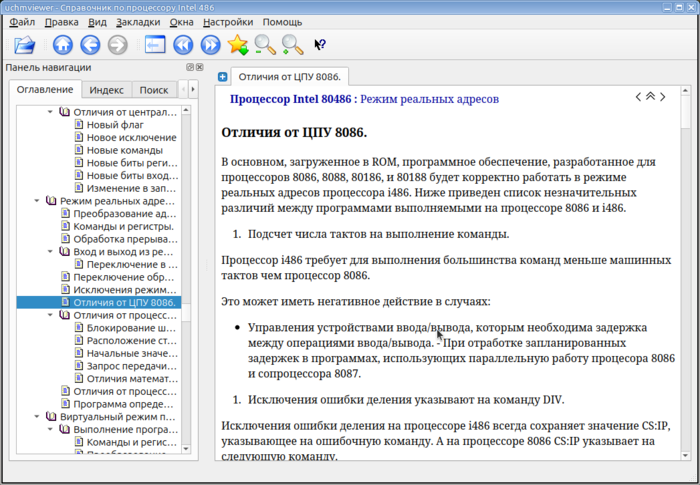The width and height of the screenshot is (700, 485).
Task: Add bookmark with the star icon
Action: [x=237, y=45]
